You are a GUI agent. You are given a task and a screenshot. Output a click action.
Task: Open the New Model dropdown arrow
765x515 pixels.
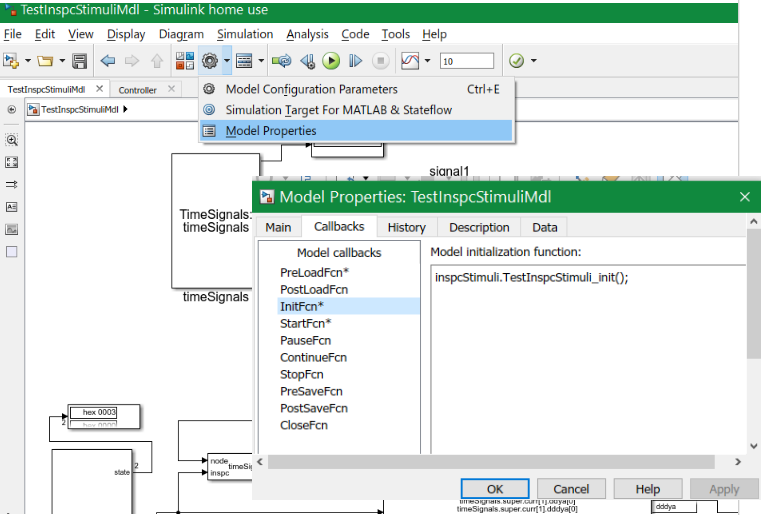[28, 61]
